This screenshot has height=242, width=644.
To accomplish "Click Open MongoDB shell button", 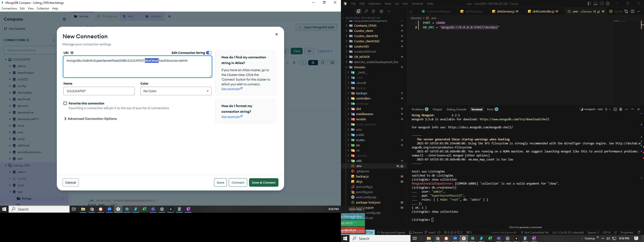I will click(316, 27).
